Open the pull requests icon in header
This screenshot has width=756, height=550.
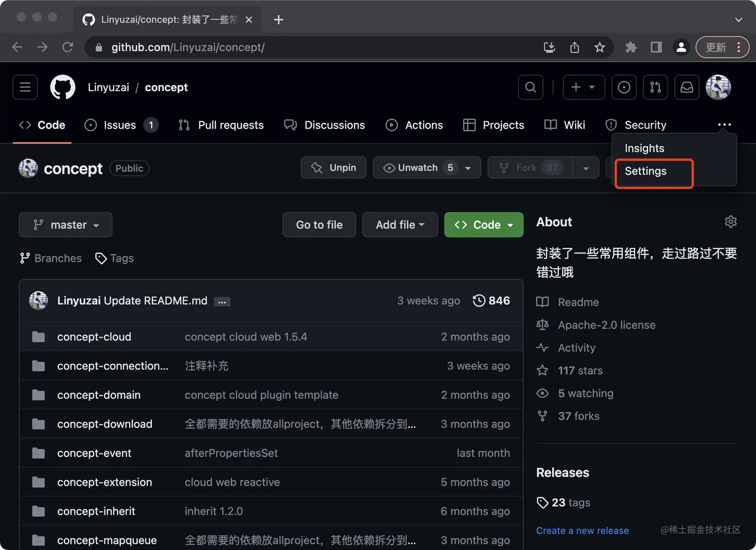coord(655,88)
